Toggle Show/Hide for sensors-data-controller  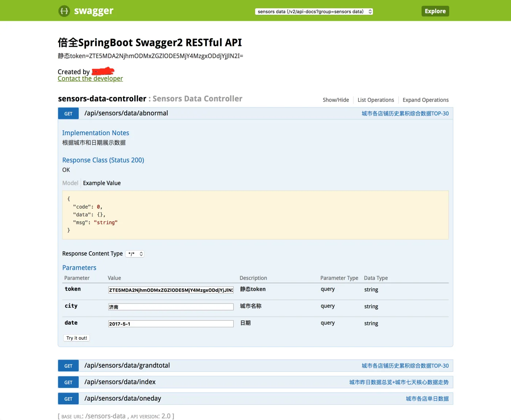pyautogui.click(x=336, y=100)
